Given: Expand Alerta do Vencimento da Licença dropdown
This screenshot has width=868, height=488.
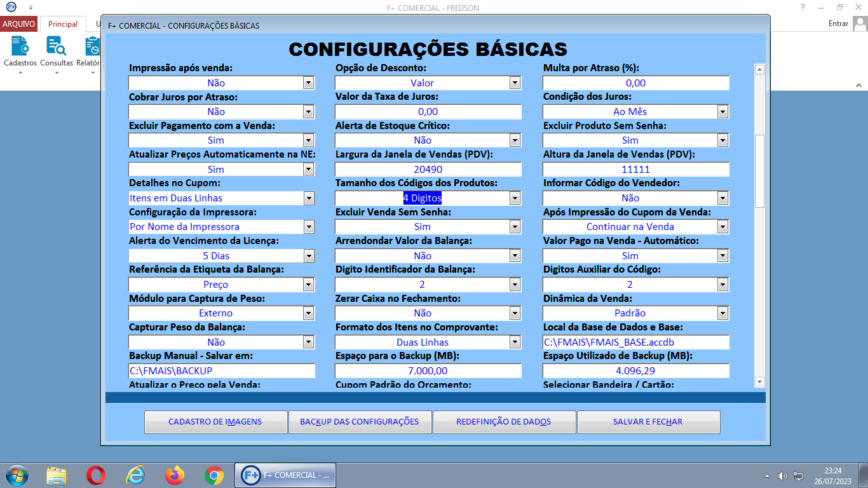Looking at the screenshot, I should [x=308, y=255].
